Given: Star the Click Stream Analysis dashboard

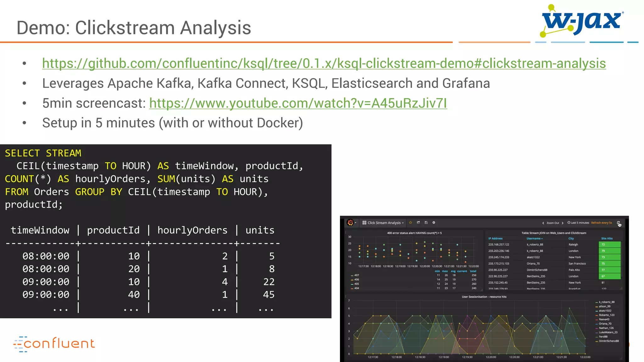Looking at the screenshot, I should 410,222.
